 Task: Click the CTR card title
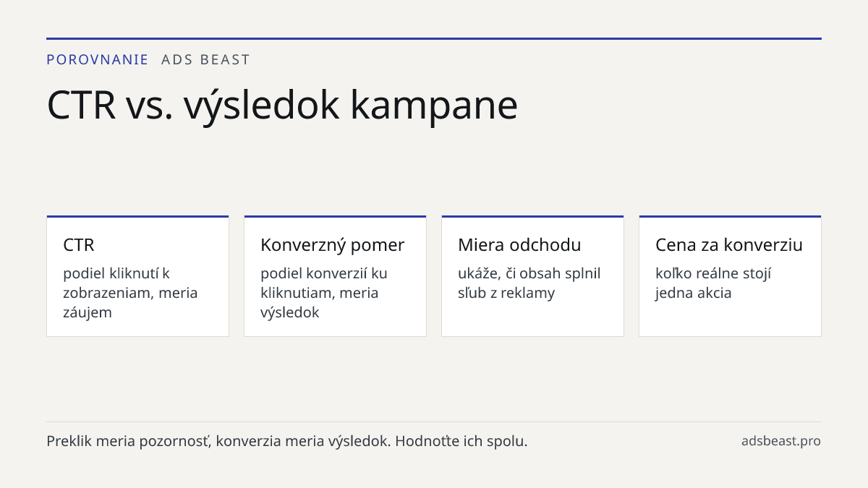79,245
